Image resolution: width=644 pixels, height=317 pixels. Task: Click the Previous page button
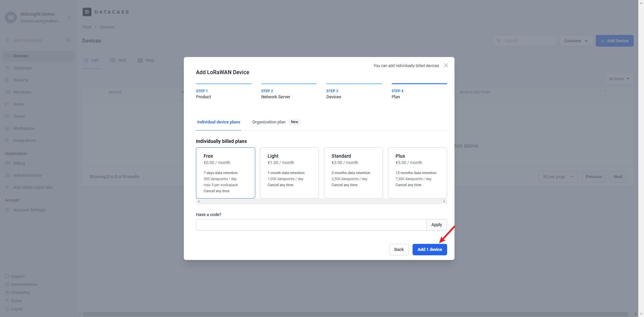(593, 177)
